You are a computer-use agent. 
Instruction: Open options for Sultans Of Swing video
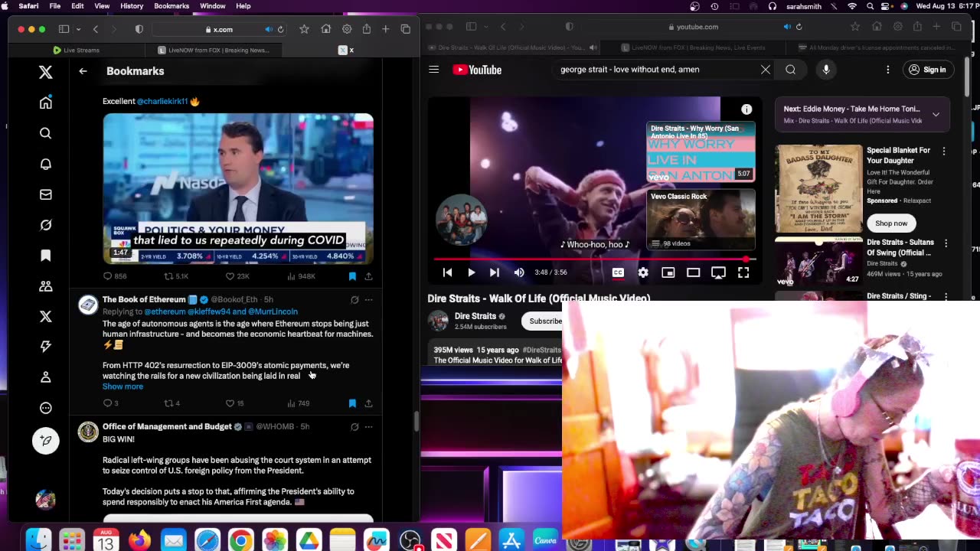pyautogui.click(x=946, y=243)
